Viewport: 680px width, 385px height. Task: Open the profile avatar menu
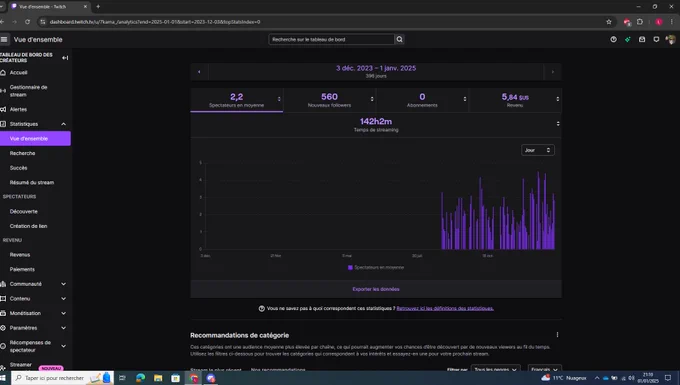[x=670, y=39]
